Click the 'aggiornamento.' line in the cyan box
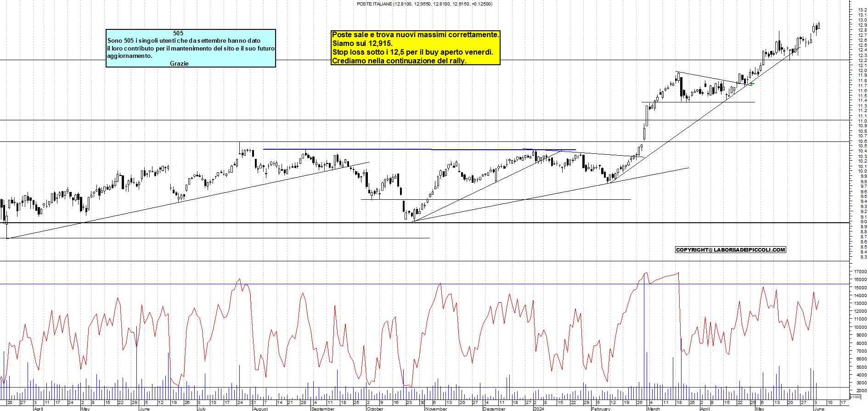This screenshot has height=411, width=868. (130, 56)
